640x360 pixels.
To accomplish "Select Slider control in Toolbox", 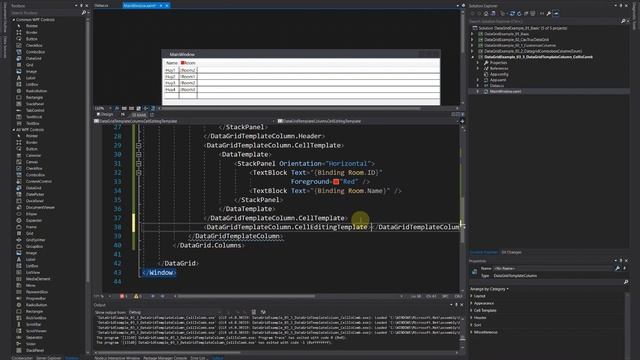I will tap(31, 344).
